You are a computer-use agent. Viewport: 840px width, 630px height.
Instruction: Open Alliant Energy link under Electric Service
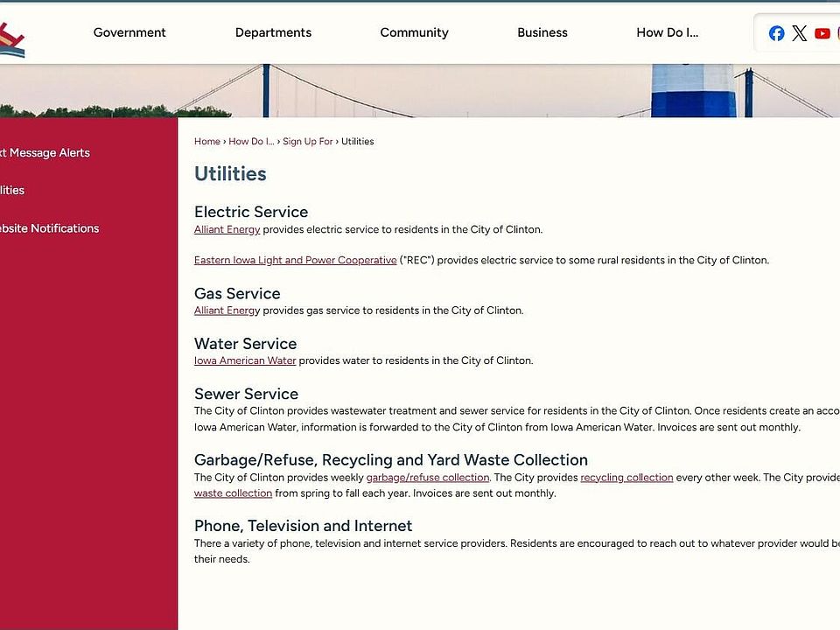[227, 230]
